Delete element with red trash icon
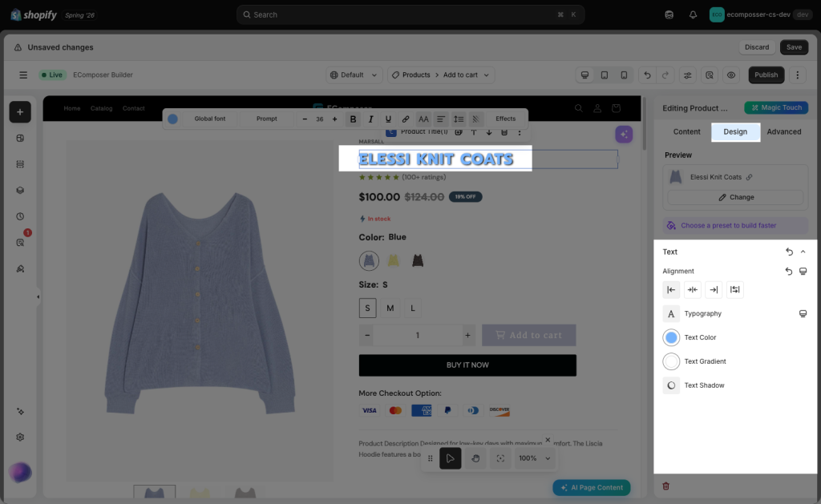The height and width of the screenshot is (504, 821). pos(666,486)
